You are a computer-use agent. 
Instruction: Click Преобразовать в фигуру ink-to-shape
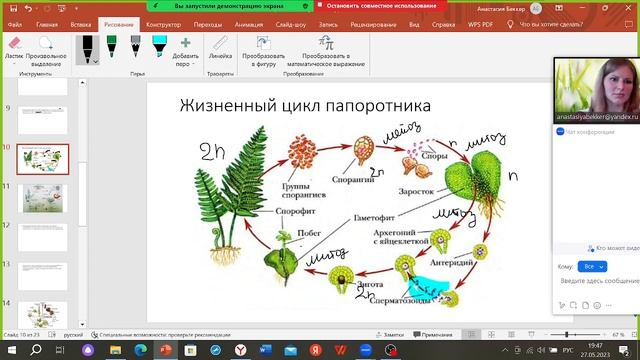(x=264, y=52)
